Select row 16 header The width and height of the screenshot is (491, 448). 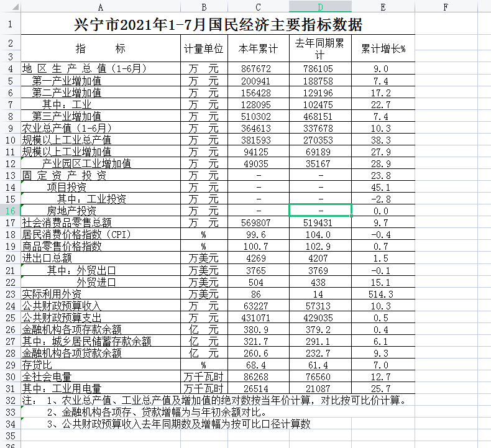10,210
